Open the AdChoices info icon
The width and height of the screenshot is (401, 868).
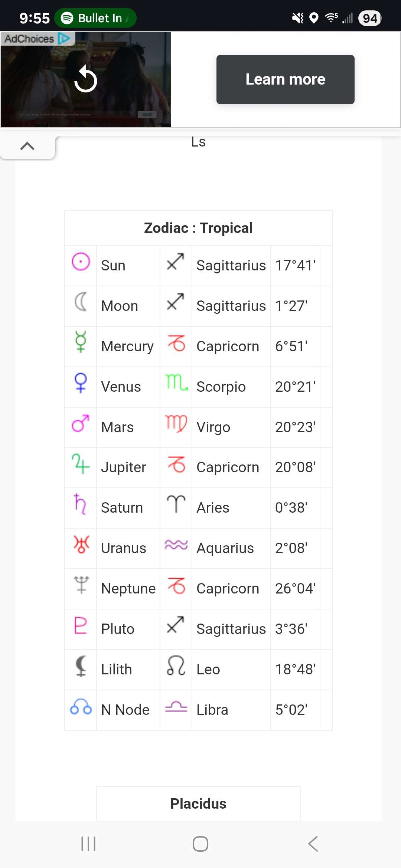coord(64,39)
